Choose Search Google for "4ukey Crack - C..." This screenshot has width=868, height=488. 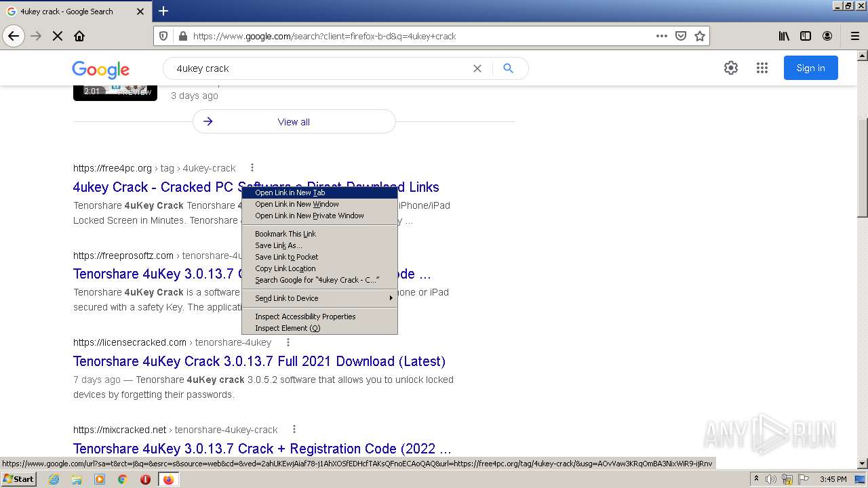coord(319,280)
